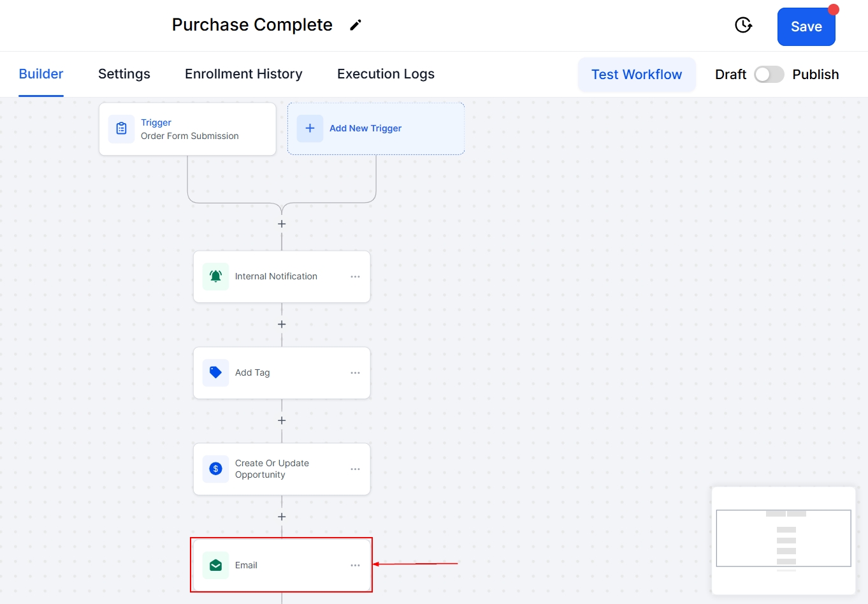Open Internal Notification three-dot options menu

coord(355,277)
